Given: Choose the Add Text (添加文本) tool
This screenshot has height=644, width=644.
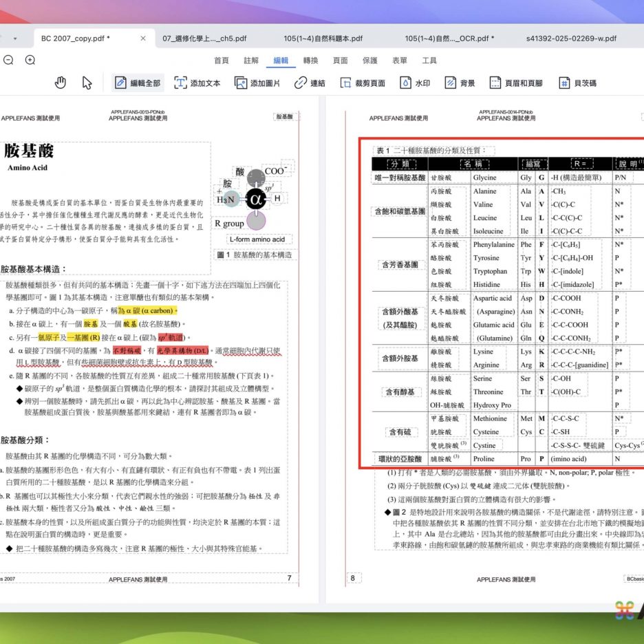Looking at the screenshot, I should pyautogui.click(x=197, y=83).
